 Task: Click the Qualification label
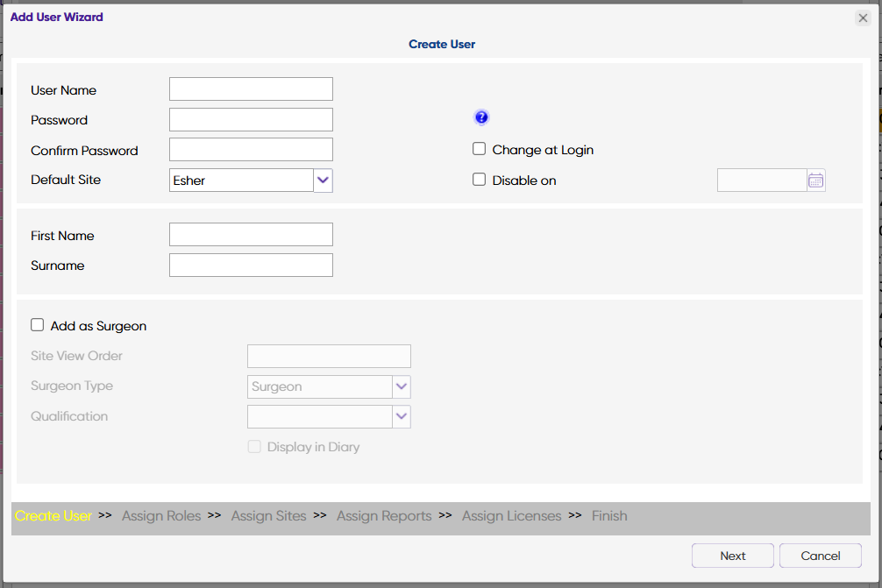click(x=69, y=416)
